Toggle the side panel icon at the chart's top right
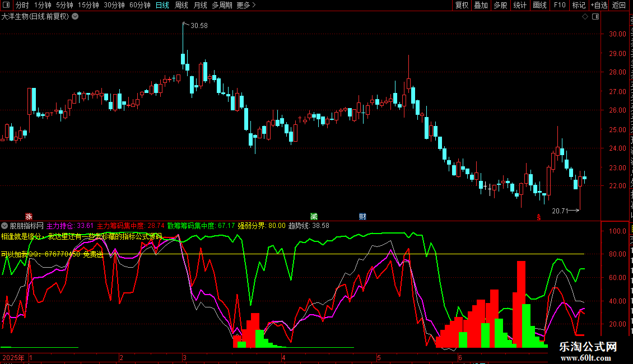This screenshot has width=633, height=364. [x=595, y=17]
